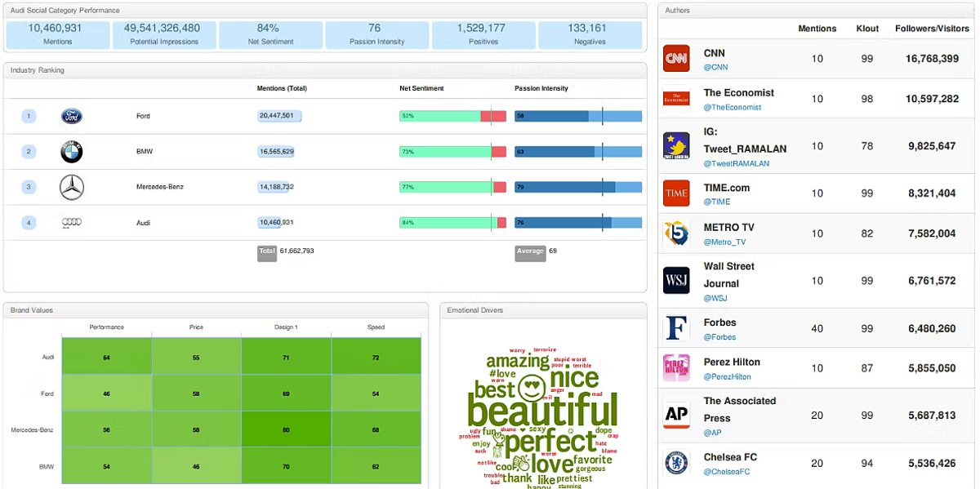Open the @Metro_TV profile link
This screenshot has height=489, width=980.
725,242
